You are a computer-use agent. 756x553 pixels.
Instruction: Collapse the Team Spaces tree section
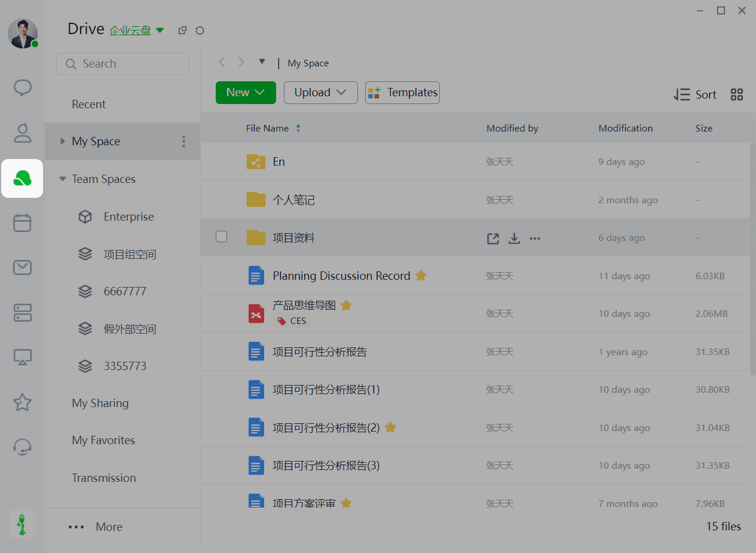pos(63,179)
